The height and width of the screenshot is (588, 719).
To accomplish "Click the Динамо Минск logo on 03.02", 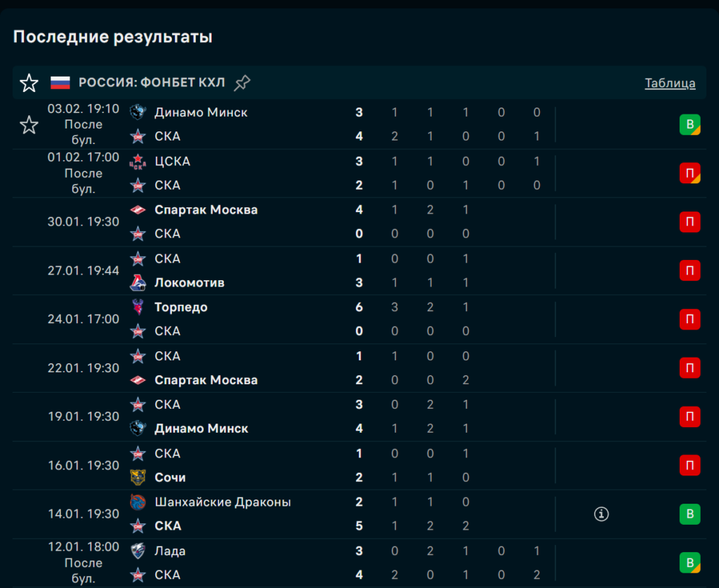I will click(138, 112).
